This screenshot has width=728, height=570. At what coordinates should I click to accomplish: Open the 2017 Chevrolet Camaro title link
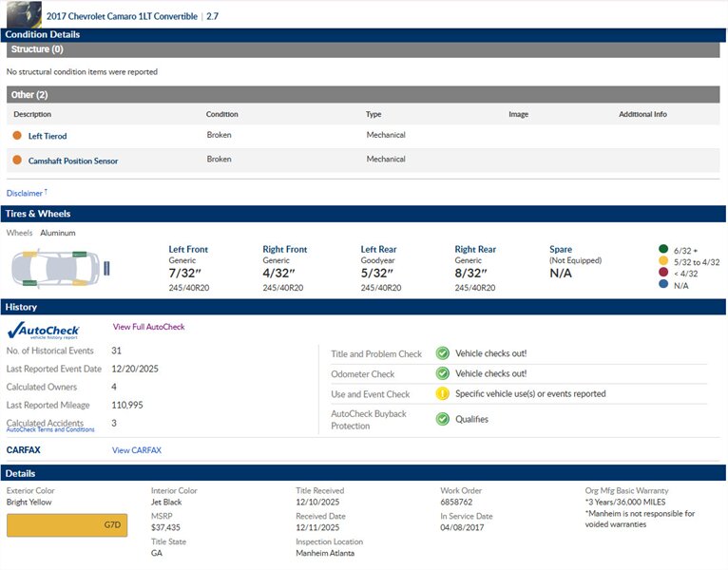[x=122, y=16]
